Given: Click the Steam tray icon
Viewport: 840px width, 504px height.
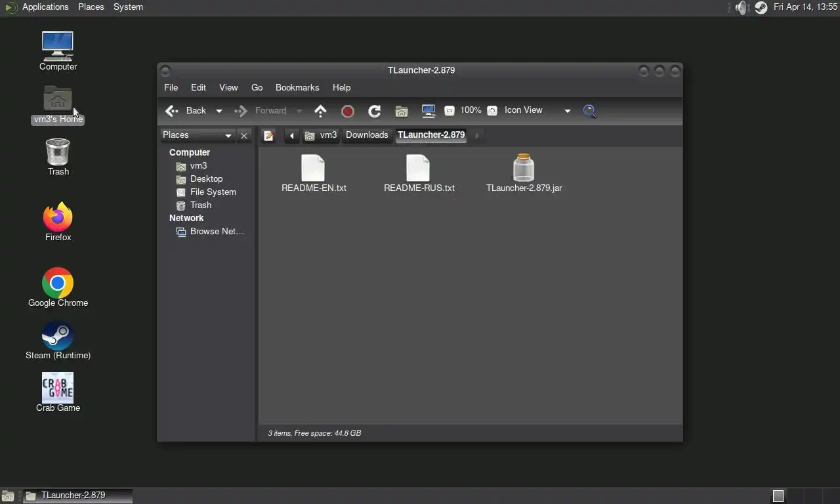Looking at the screenshot, I should [761, 8].
